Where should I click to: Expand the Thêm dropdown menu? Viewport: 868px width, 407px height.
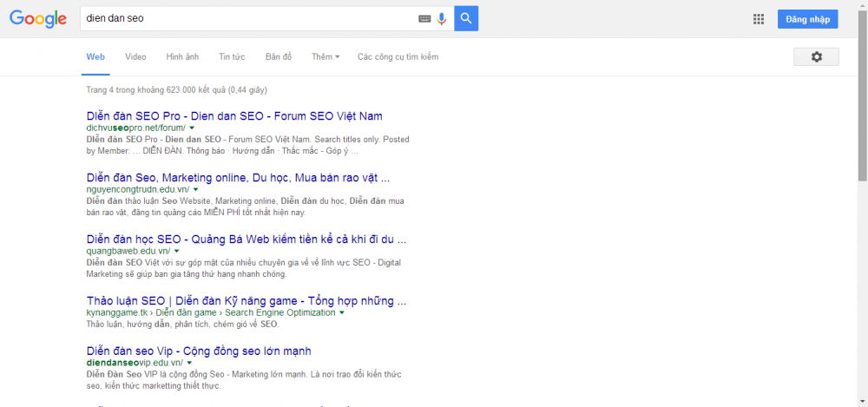325,57
